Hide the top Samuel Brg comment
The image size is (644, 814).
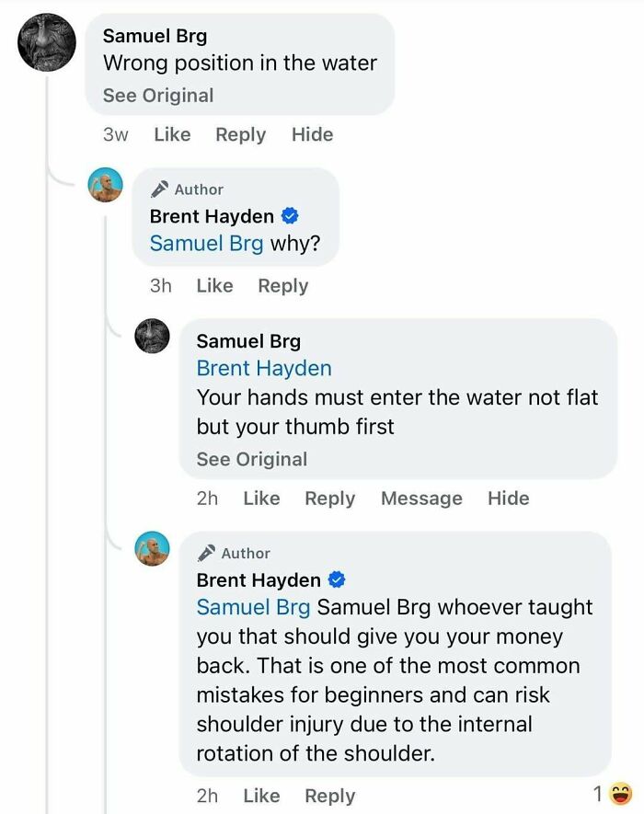coord(312,134)
